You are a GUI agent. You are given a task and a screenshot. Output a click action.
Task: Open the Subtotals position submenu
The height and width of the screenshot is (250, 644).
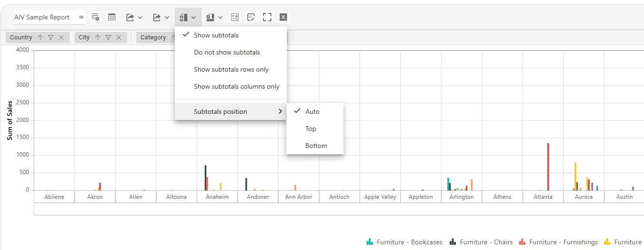point(231,111)
